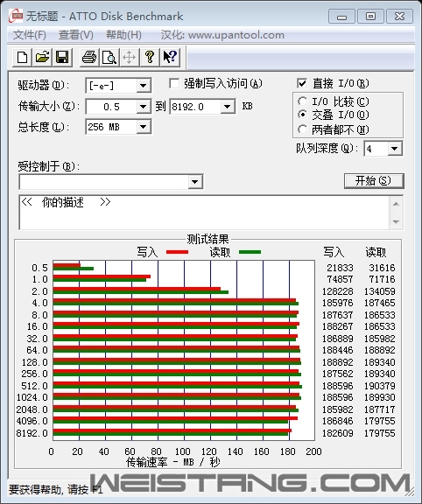Click 汉化: www.upantool.com menu text
This screenshot has height=504, width=422.
click(222, 35)
